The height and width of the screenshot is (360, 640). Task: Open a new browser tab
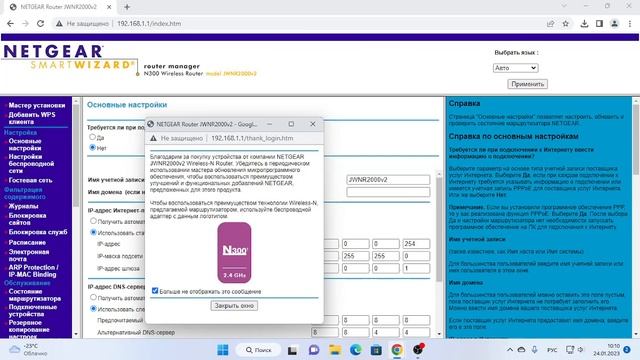[x=127, y=7]
